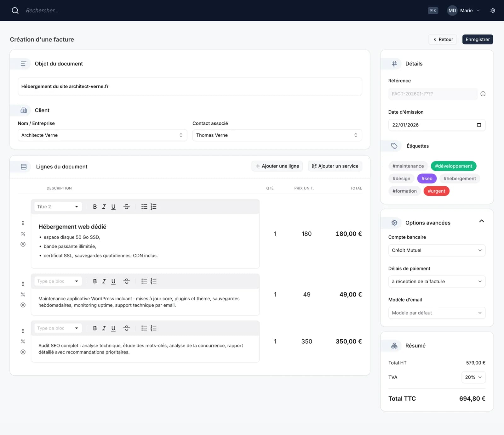Grab the drag handle of Maintenance line
Screen dimensions: 504x435
click(23, 284)
